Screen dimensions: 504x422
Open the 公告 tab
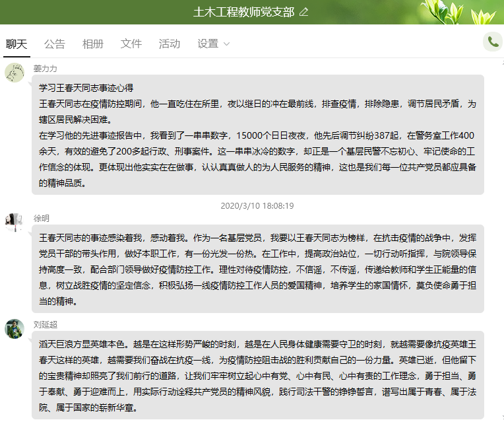pyautogui.click(x=55, y=44)
